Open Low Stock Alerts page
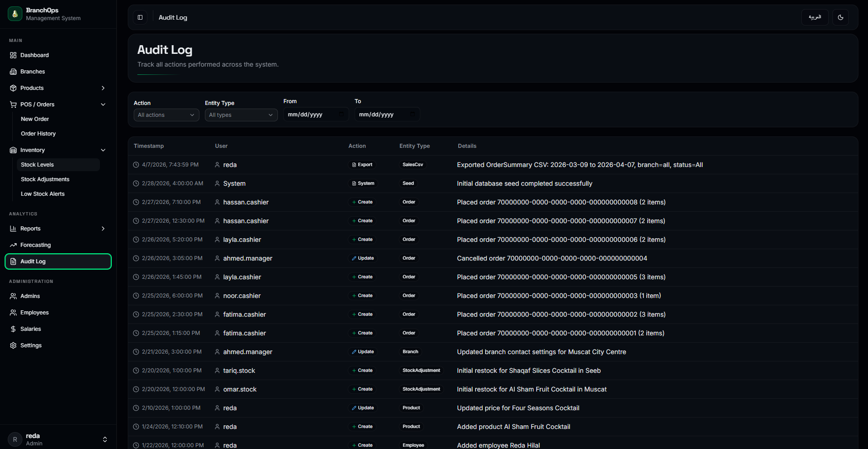Viewport: 868px width, 449px height. click(58, 194)
